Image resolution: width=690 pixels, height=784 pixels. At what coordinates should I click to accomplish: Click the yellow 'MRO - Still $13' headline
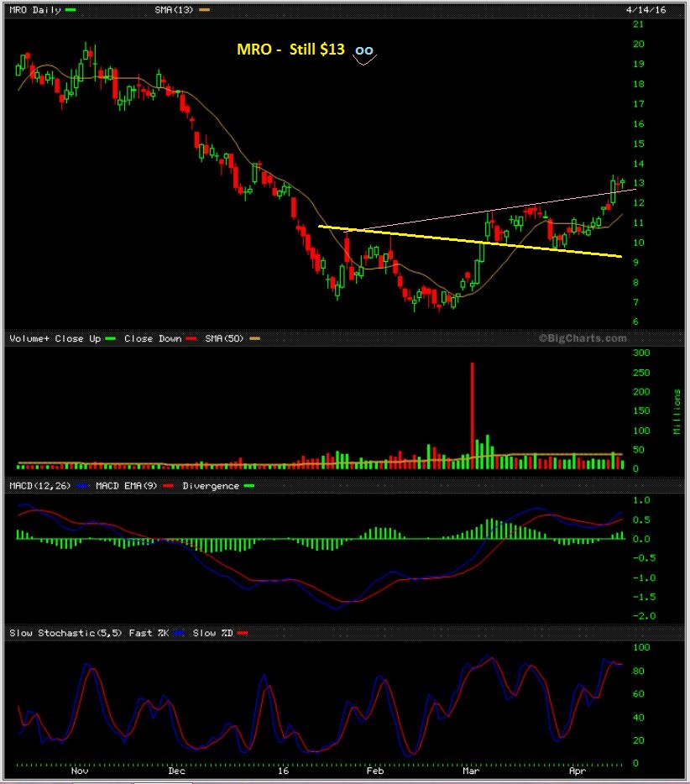coord(290,49)
